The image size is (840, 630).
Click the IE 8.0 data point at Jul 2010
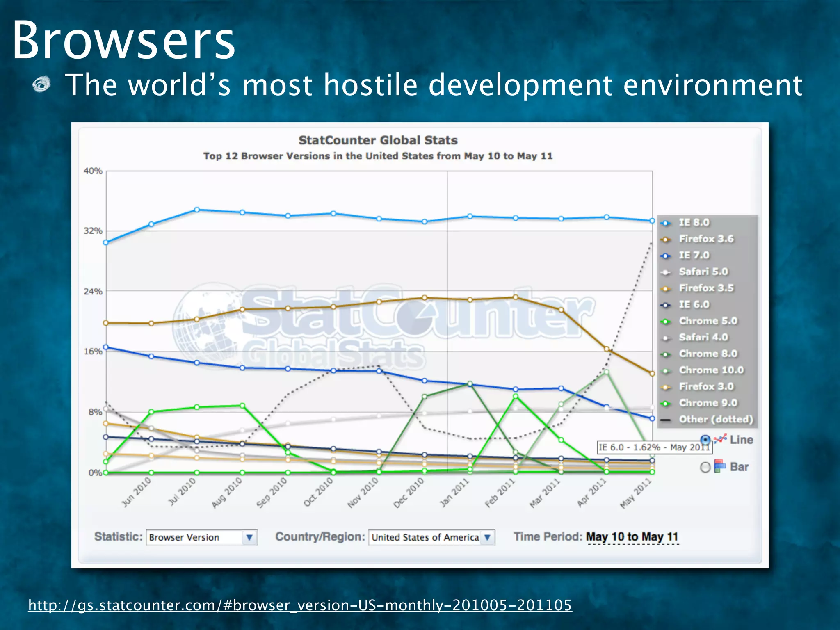coord(197,210)
